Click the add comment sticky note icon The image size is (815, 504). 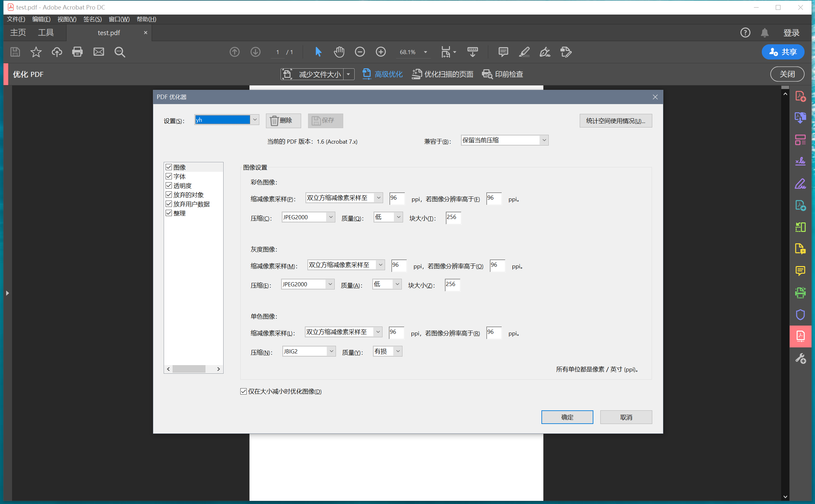coord(503,52)
